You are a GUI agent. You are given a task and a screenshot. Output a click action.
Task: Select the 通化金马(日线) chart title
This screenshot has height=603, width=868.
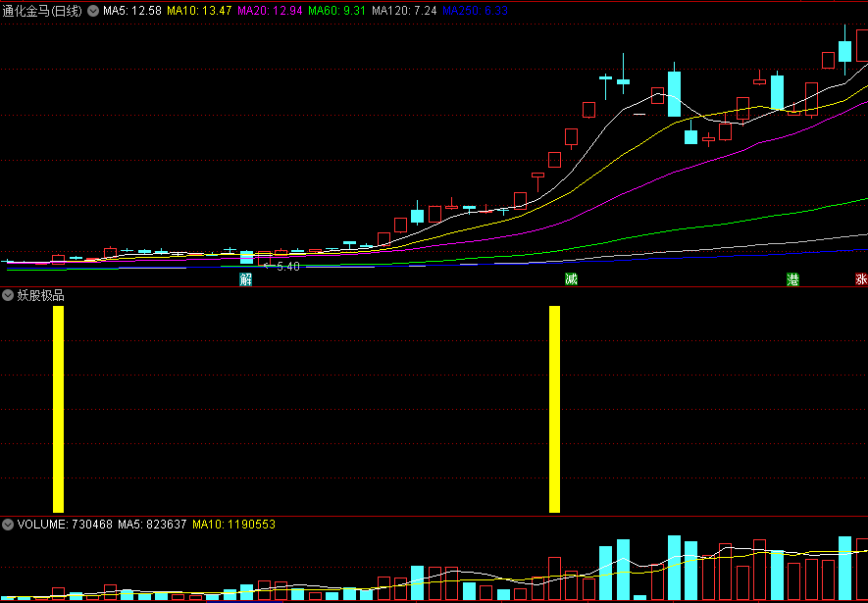[42, 11]
